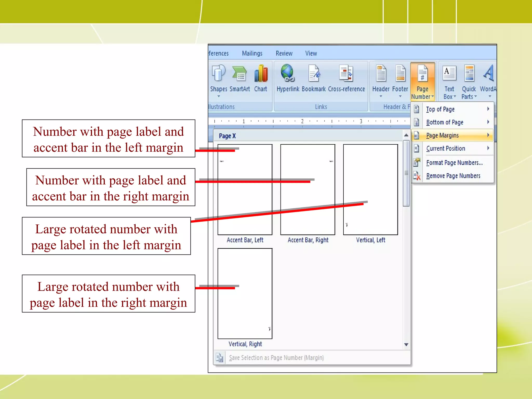Select Remove Page Numbers
The image size is (532, 399).
click(452, 176)
